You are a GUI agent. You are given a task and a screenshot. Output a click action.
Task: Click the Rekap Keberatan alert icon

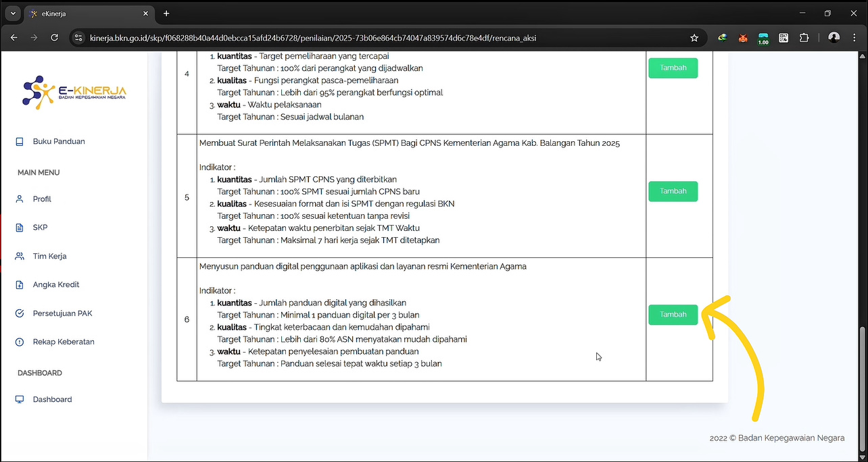[x=20, y=342]
